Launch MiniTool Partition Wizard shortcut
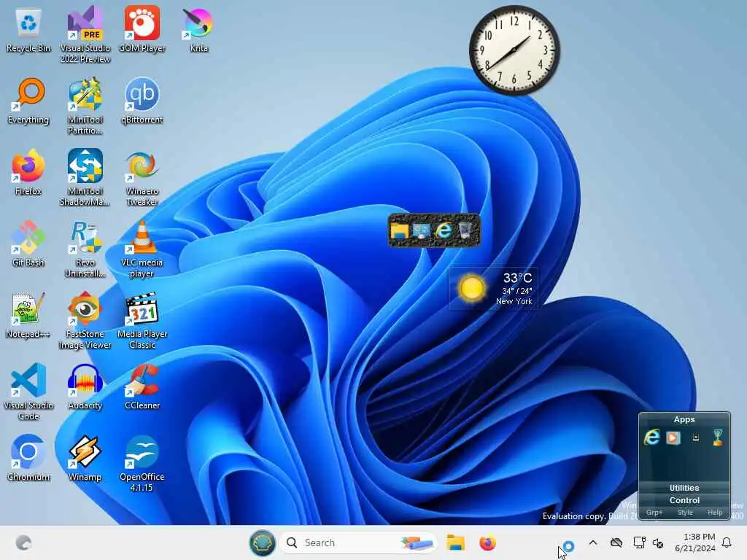747x560 pixels. pos(85,106)
